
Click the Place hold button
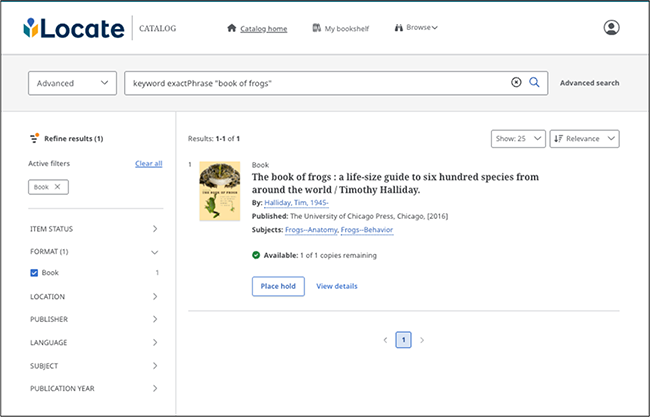(278, 286)
